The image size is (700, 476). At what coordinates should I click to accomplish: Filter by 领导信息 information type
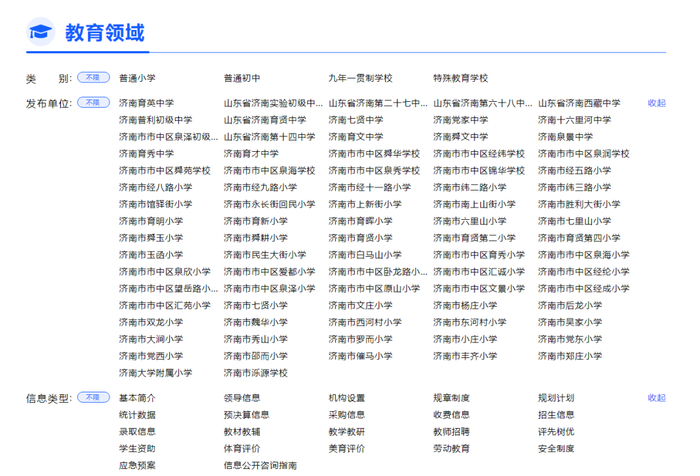click(242, 398)
